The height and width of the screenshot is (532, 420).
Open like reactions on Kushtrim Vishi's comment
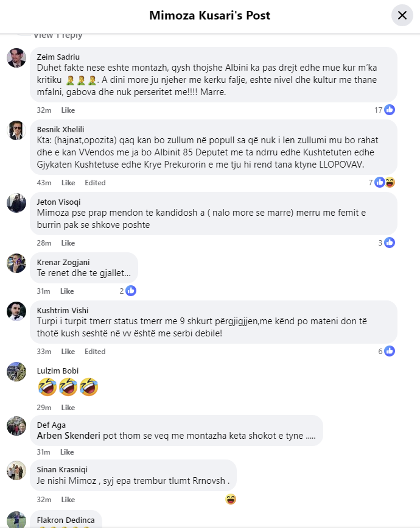(x=390, y=351)
